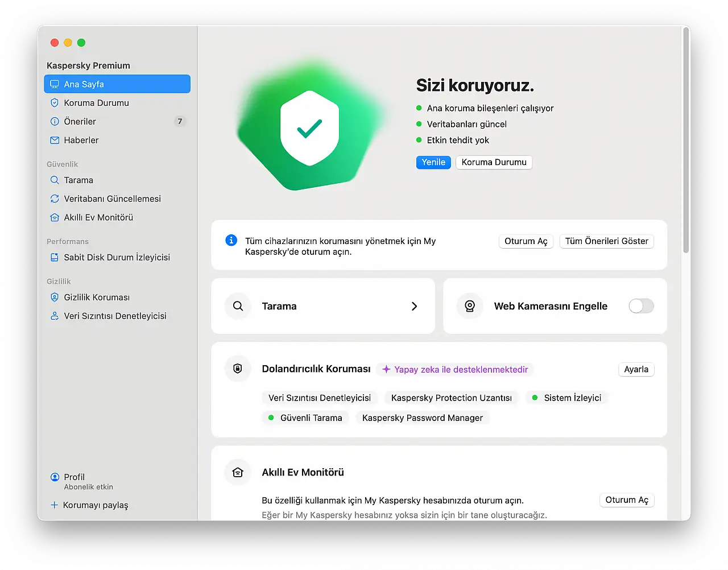The width and height of the screenshot is (728, 570).
Task: Click the Tüm Önerileri Göster button
Action: pyautogui.click(x=607, y=241)
